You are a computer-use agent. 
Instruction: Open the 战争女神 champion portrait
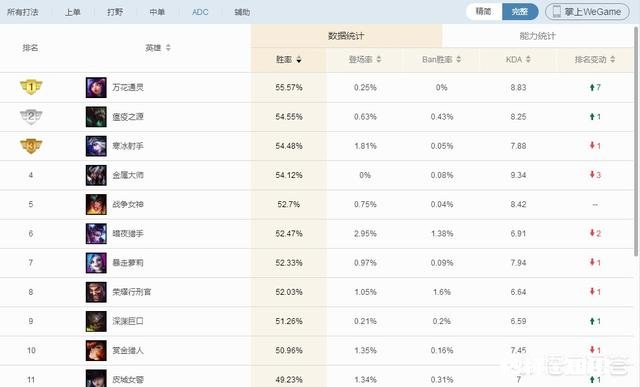click(x=96, y=204)
